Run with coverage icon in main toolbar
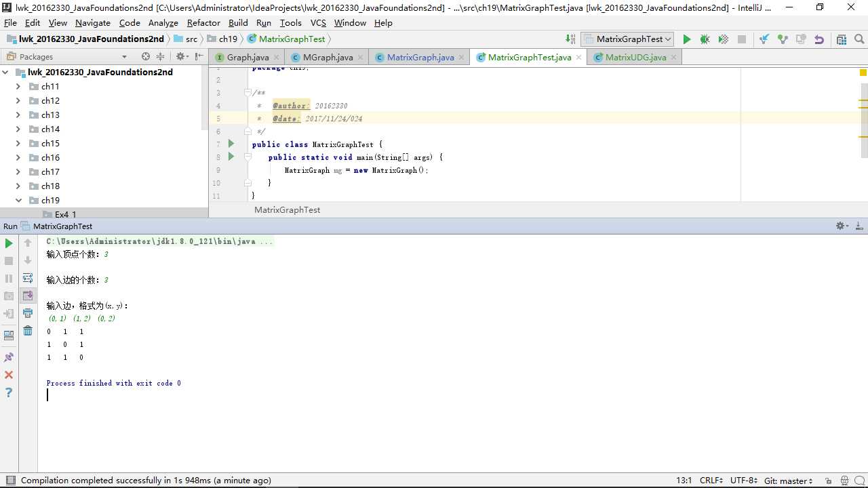Image resolution: width=868 pixels, height=488 pixels. pos(723,39)
